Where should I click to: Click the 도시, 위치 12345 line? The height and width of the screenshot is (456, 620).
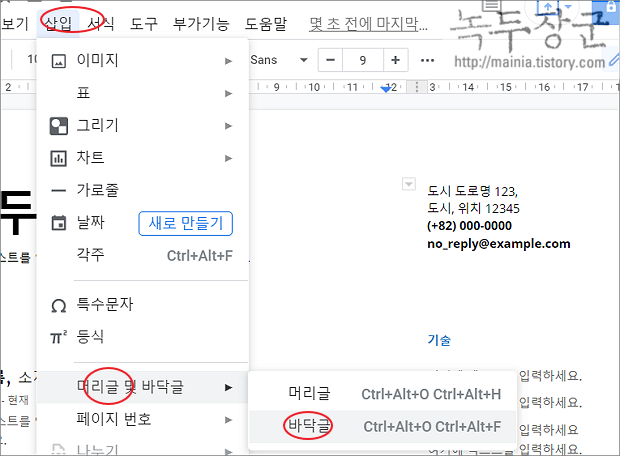pos(473,208)
